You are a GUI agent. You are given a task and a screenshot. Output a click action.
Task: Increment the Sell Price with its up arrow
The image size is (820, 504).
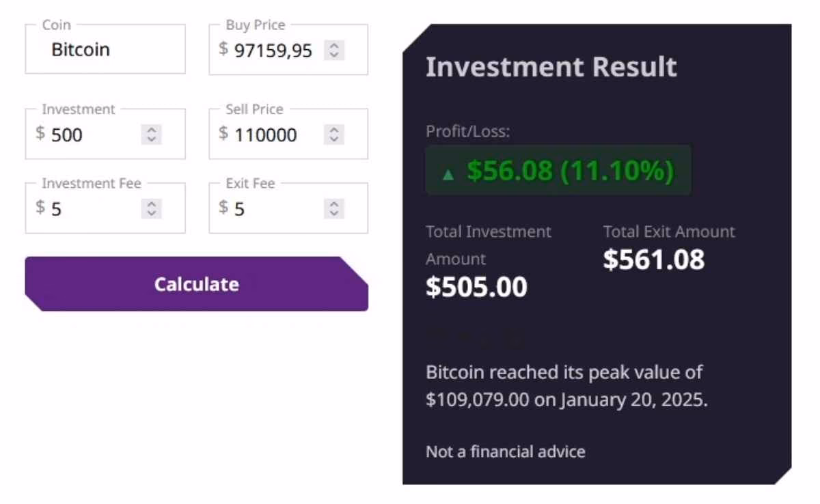333,130
